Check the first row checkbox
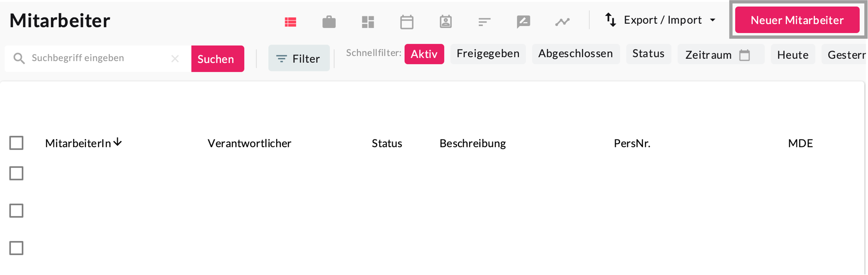This screenshot has width=868, height=275. (16, 173)
